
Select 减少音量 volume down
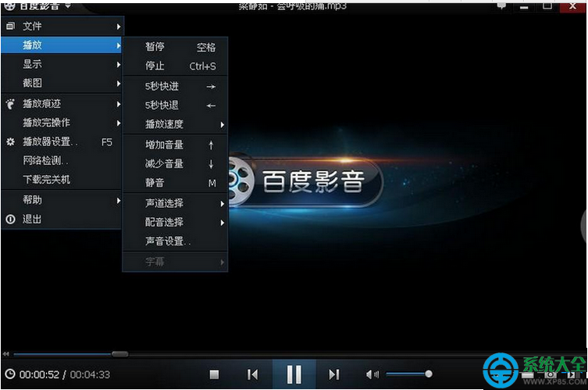[x=176, y=163]
